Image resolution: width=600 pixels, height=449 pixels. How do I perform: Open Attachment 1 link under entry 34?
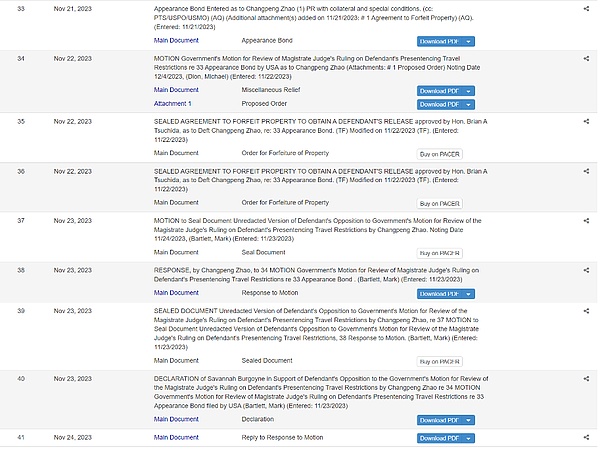(x=172, y=104)
